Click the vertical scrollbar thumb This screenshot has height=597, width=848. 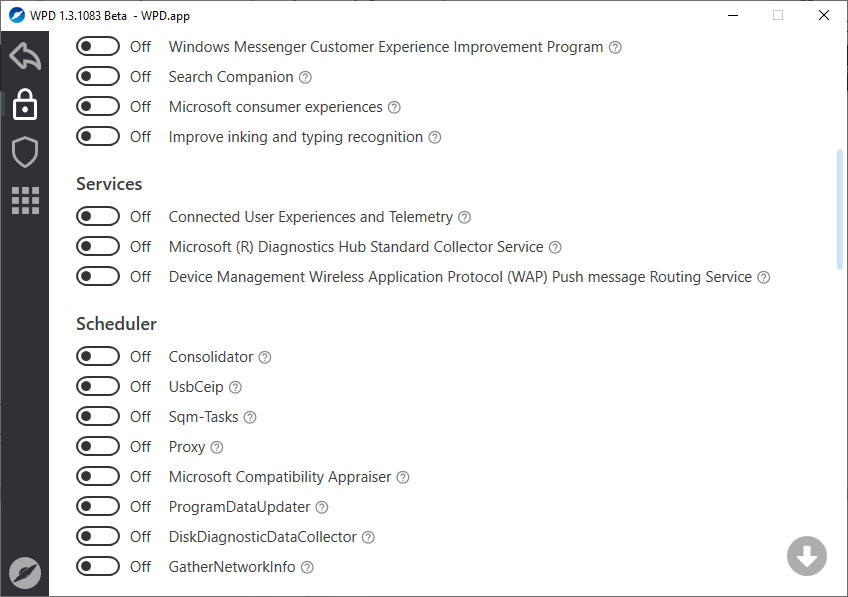(839, 210)
